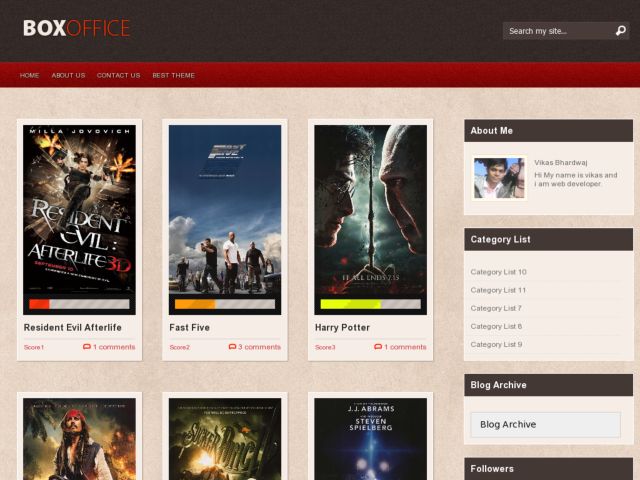Open the Contact Us menu item

click(118, 76)
